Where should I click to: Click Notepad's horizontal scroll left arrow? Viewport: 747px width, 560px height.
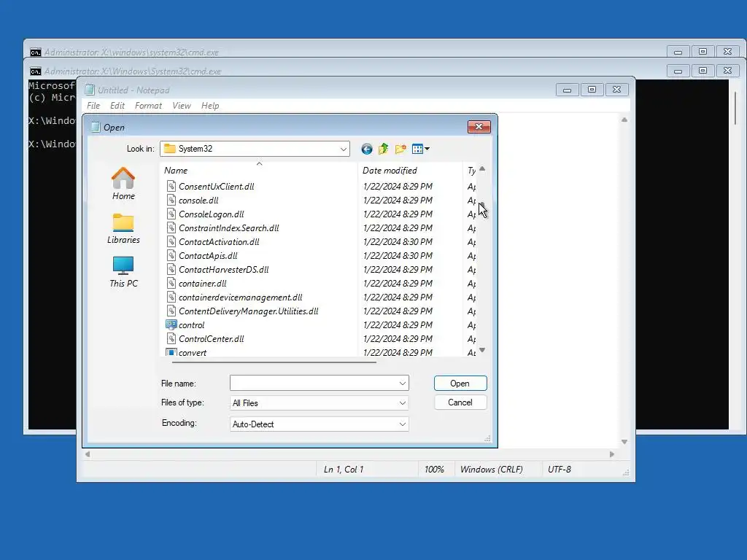88,454
